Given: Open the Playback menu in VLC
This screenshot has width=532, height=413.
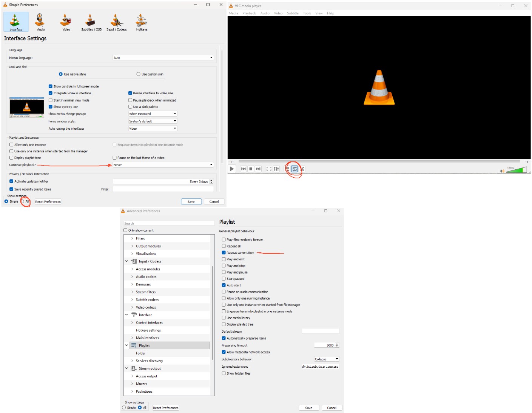Looking at the screenshot, I should coord(249,13).
